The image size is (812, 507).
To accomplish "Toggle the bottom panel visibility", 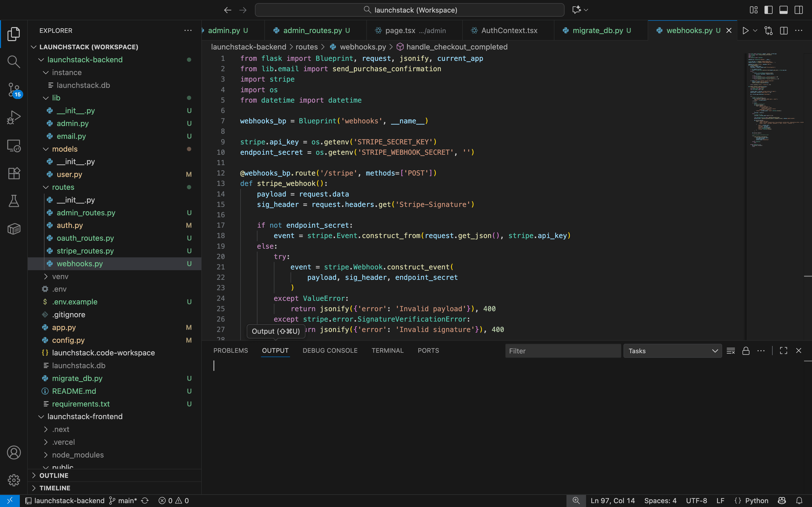I will 783,10.
